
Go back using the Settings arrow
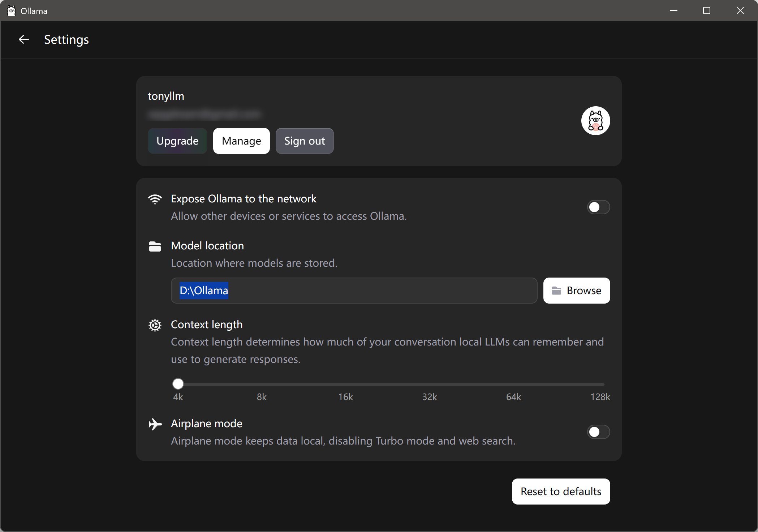[24, 39]
